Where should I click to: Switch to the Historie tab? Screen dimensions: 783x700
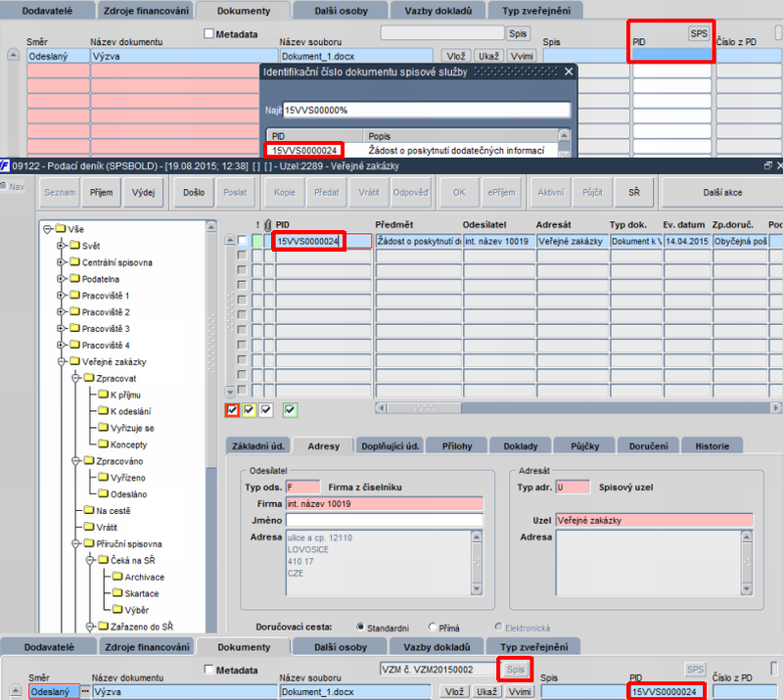(x=713, y=445)
